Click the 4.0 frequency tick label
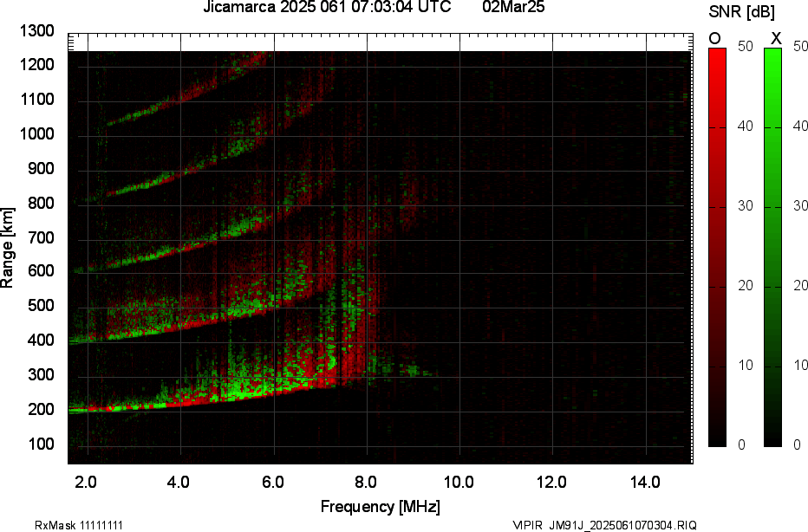Screen dimensions: 808x532 click(179, 482)
